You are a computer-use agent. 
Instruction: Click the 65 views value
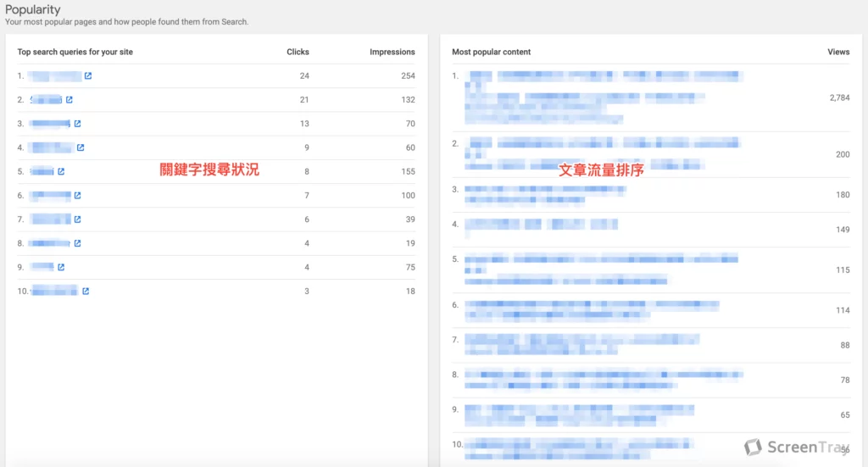[845, 415]
